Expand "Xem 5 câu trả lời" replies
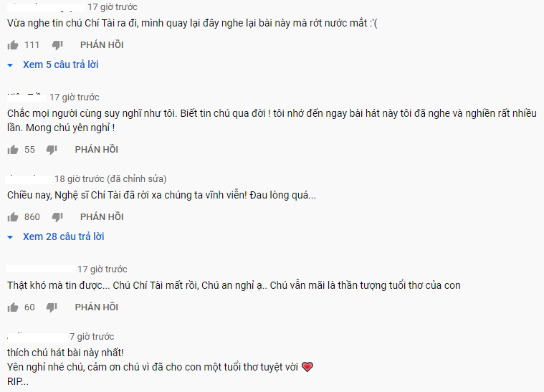 coord(61,64)
